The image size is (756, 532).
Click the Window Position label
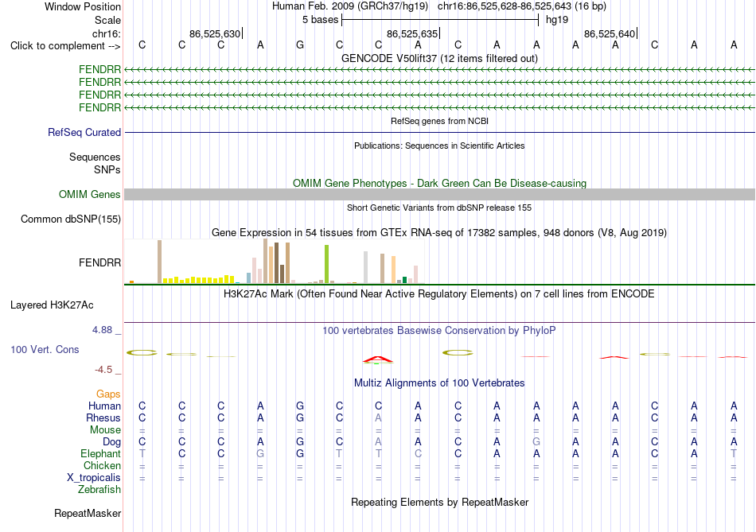pyautogui.click(x=83, y=6)
